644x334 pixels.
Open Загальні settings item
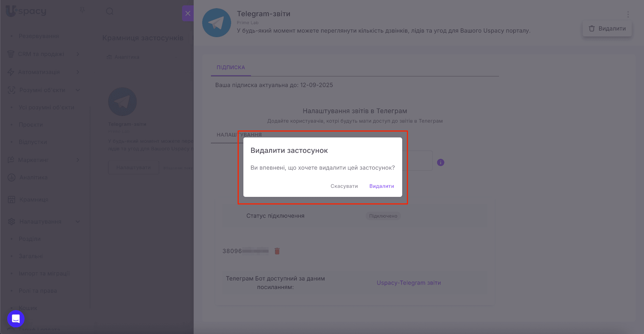coord(31,256)
